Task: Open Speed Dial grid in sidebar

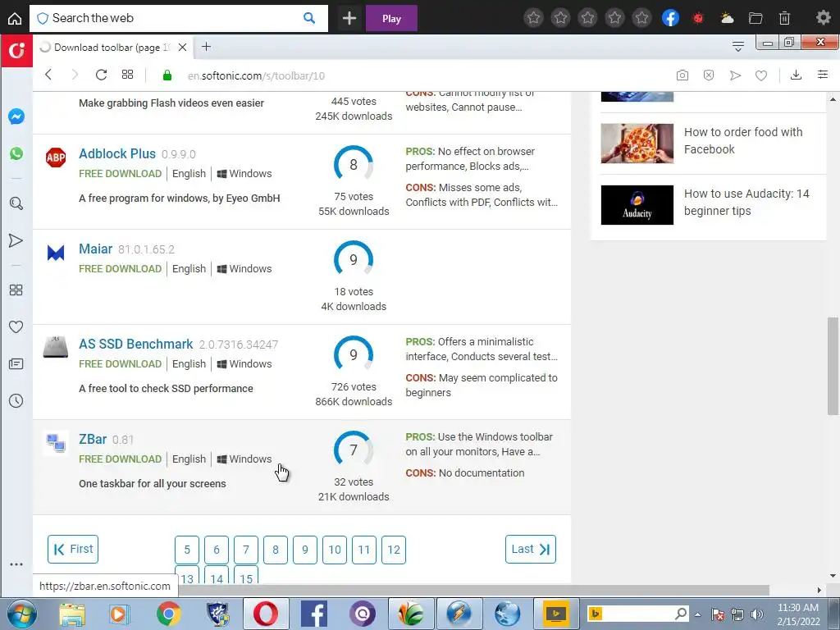Action: pos(16,290)
